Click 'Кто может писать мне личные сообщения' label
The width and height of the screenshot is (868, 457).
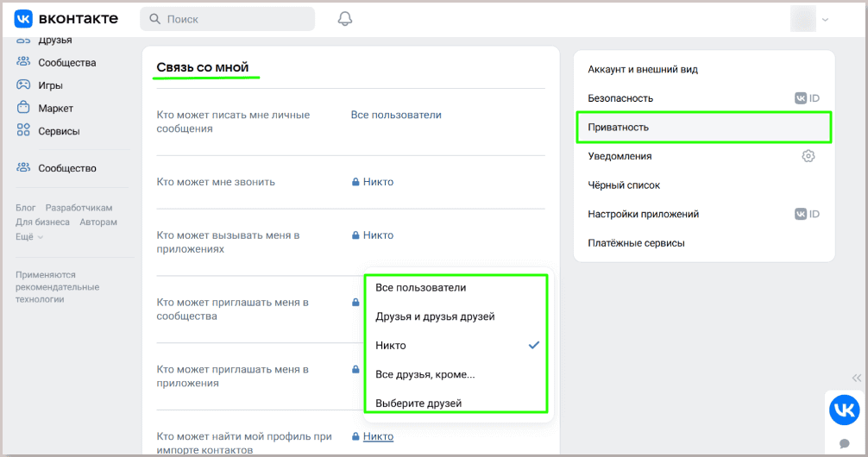tap(233, 122)
